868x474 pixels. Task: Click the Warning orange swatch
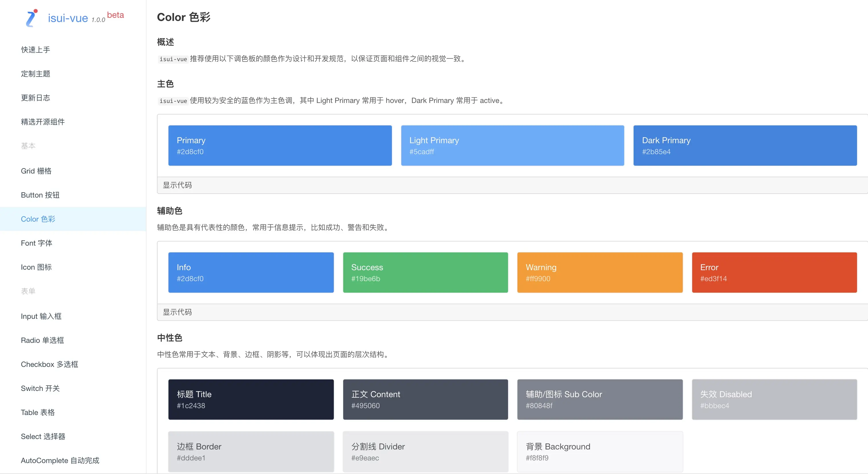[600, 272]
